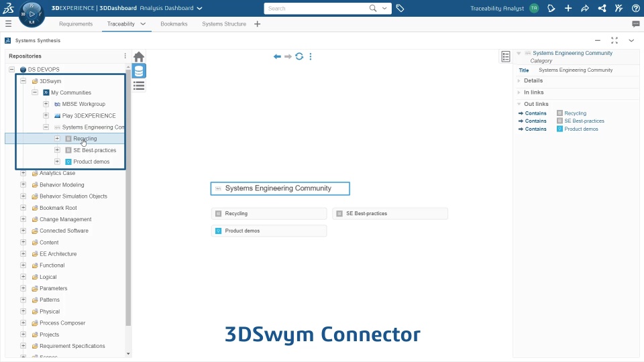Collapse My Communities node

point(35,93)
